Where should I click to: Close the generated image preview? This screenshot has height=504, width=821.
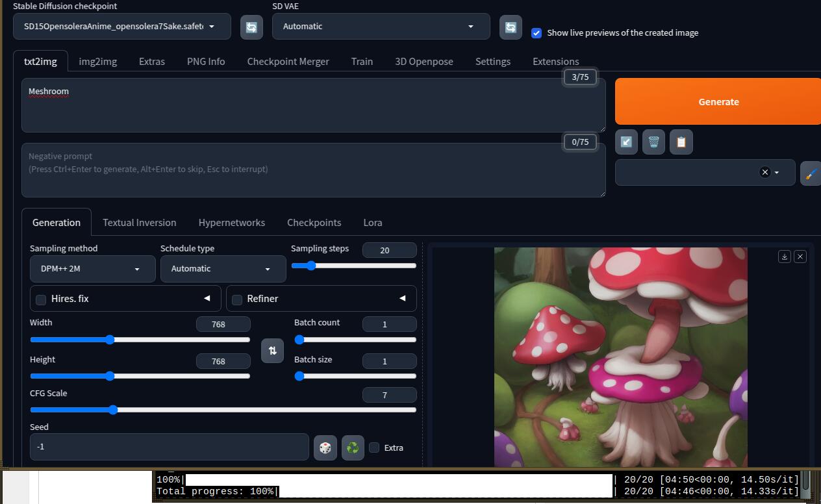pyautogui.click(x=800, y=257)
